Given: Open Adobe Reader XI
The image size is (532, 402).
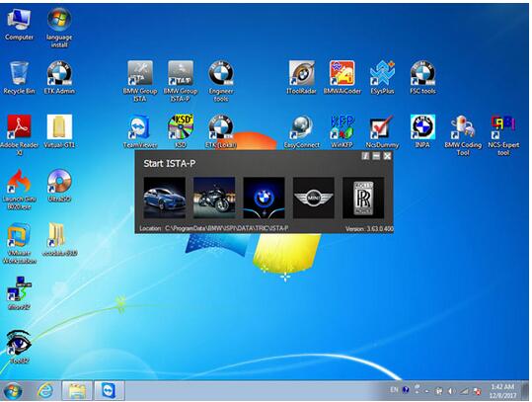Looking at the screenshot, I should 19,135.
